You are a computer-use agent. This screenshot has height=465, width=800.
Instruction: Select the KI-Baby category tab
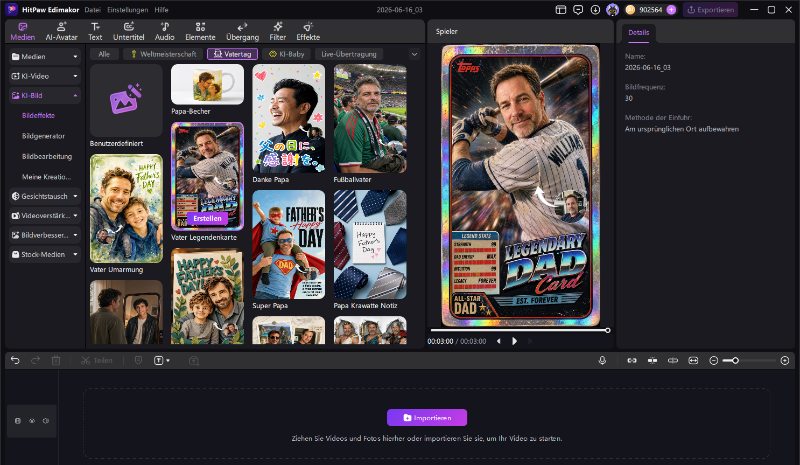(287, 54)
